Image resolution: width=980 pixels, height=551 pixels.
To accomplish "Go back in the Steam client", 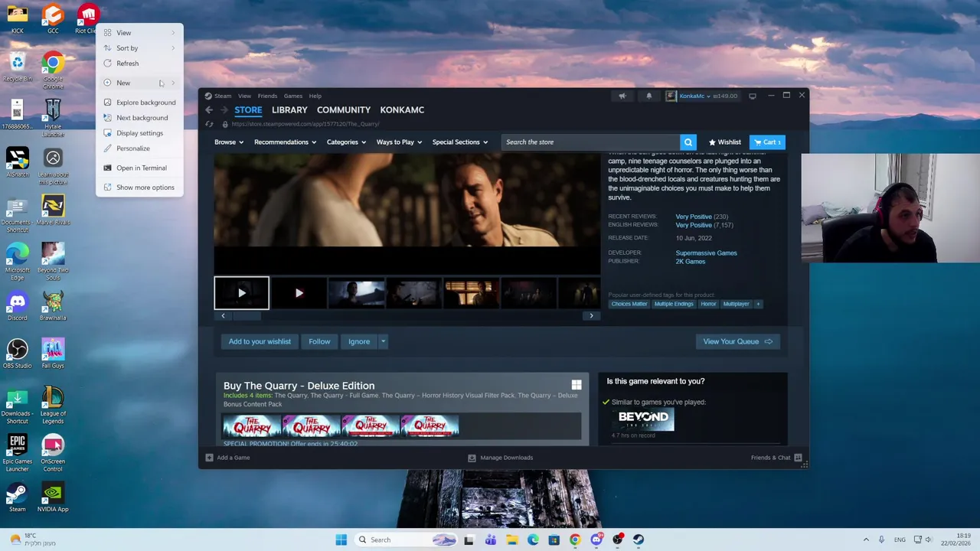I will (209, 110).
